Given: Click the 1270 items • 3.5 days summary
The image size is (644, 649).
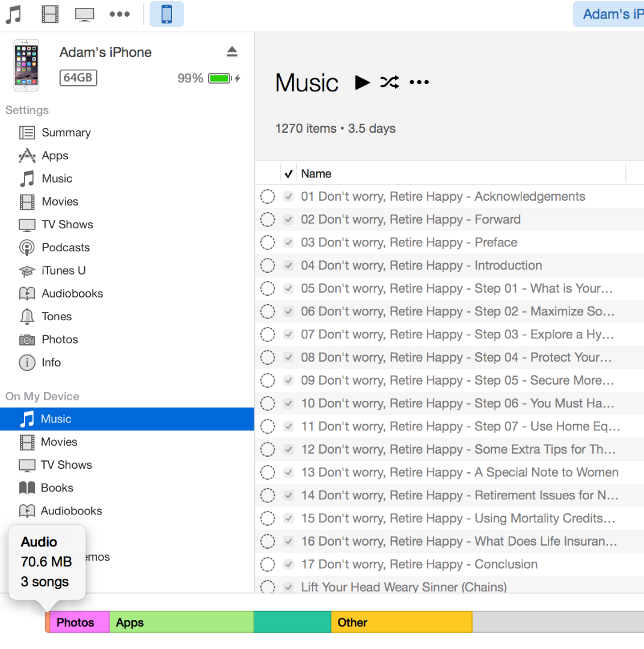Looking at the screenshot, I should (336, 129).
